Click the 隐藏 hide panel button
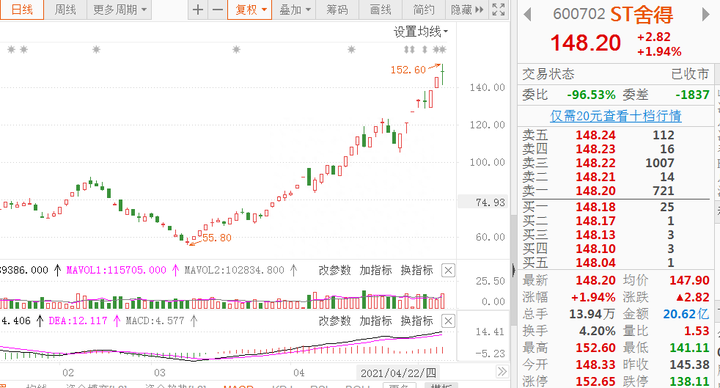 point(467,10)
